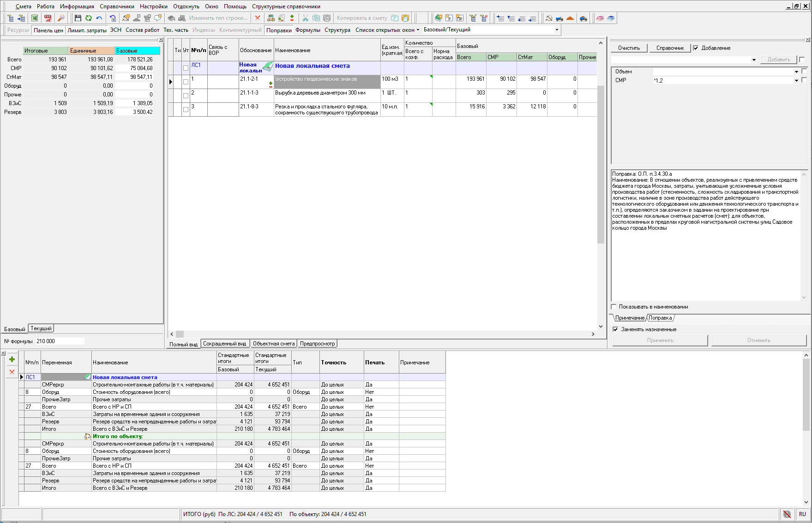Open the Базовый/Текущий dropdown
This screenshot has width=812, height=523.
(x=557, y=30)
